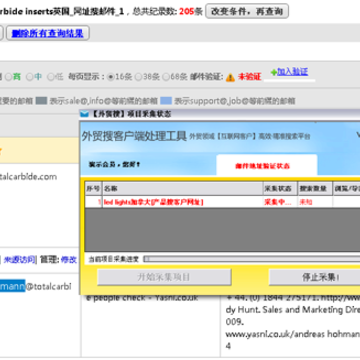
Task: Click the gray legend swatch for sale@ emails
Action: point(41,100)
